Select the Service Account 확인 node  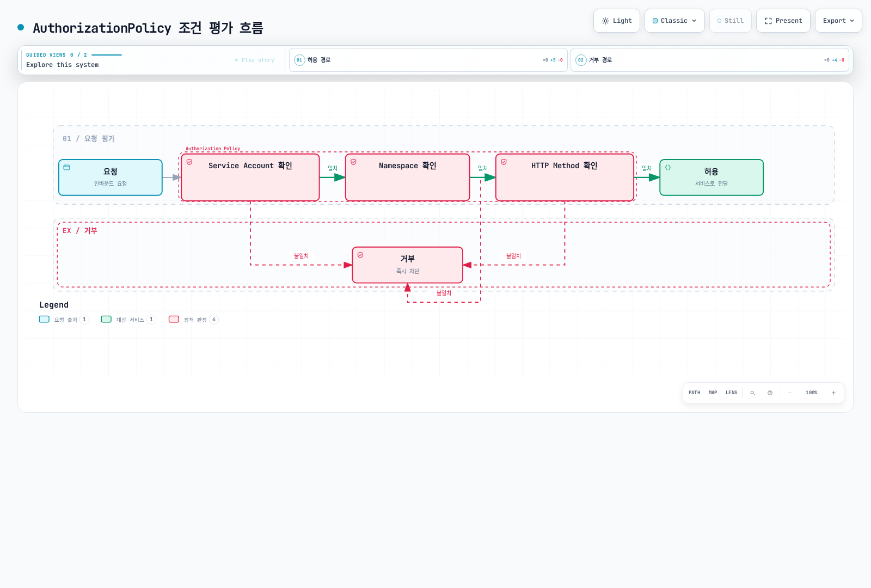[x=250, y=177]
